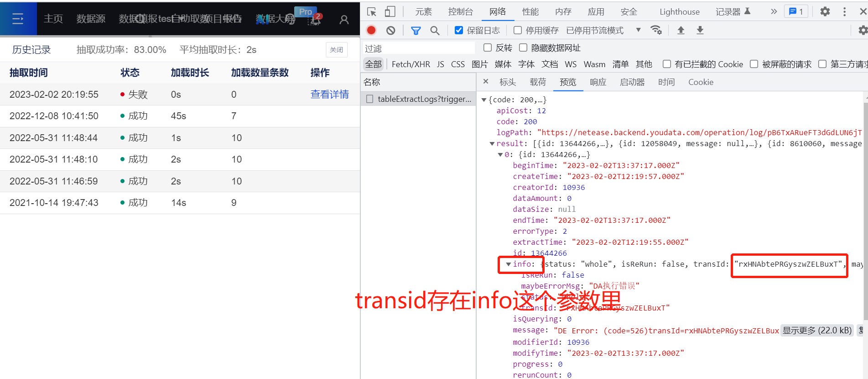
Task: Filter by Fetch/XHR request type
Action: tap(411, 64)
